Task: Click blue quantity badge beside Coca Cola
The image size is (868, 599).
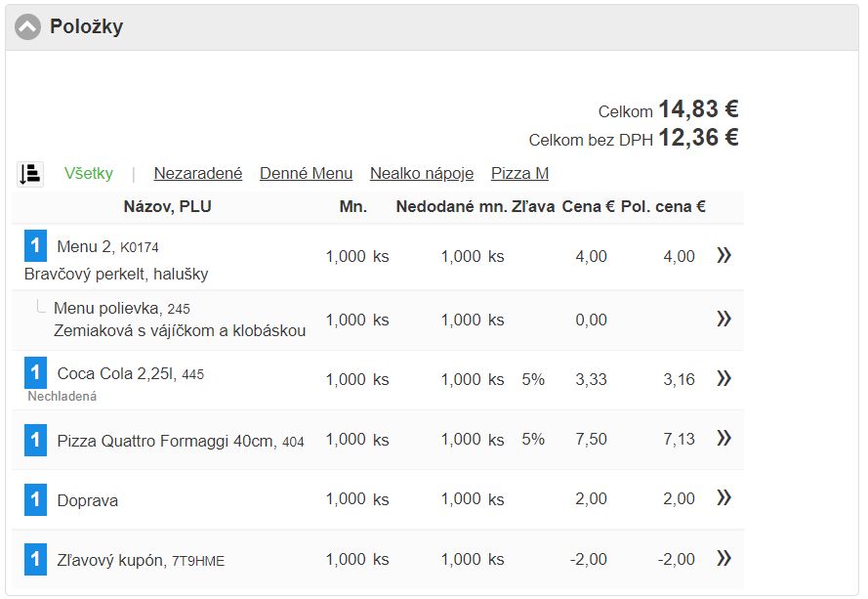Action: pyautogui.click(x=35, y=373)
